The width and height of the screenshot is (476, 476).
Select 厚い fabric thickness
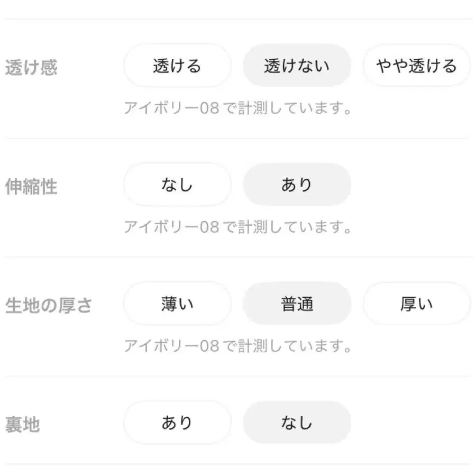tap(416, 304)
